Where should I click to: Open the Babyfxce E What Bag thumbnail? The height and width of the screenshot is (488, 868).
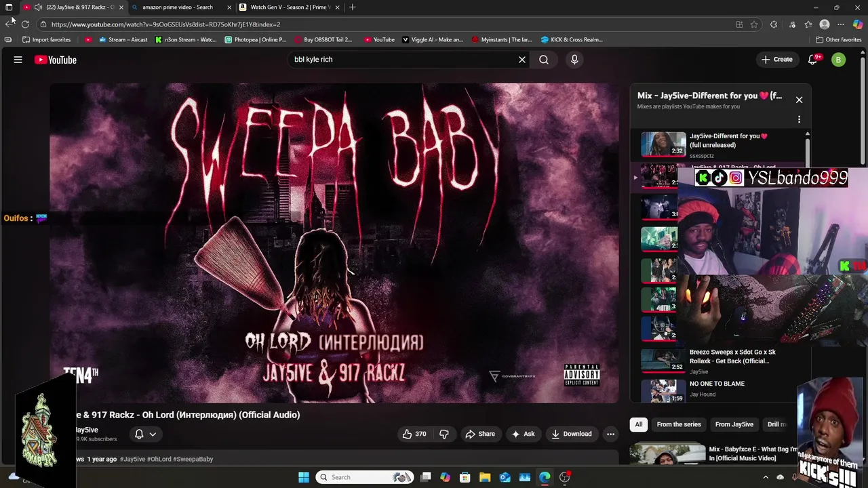pos(667,453)
